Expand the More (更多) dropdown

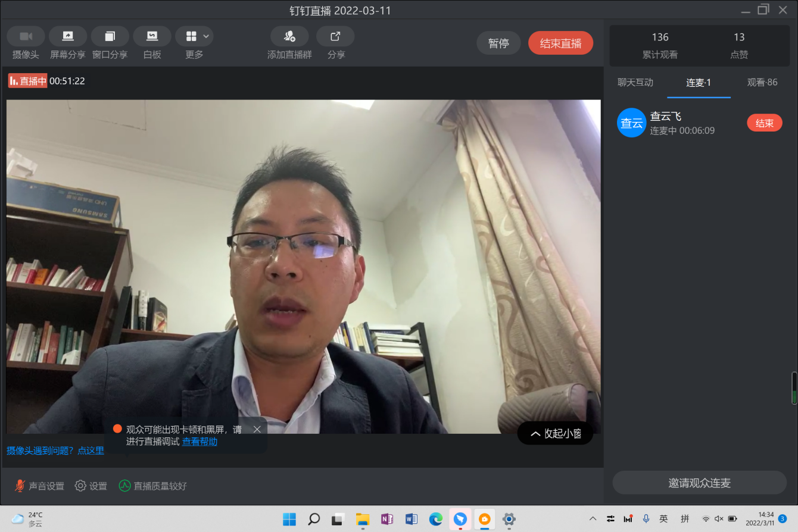click(194, 36)
